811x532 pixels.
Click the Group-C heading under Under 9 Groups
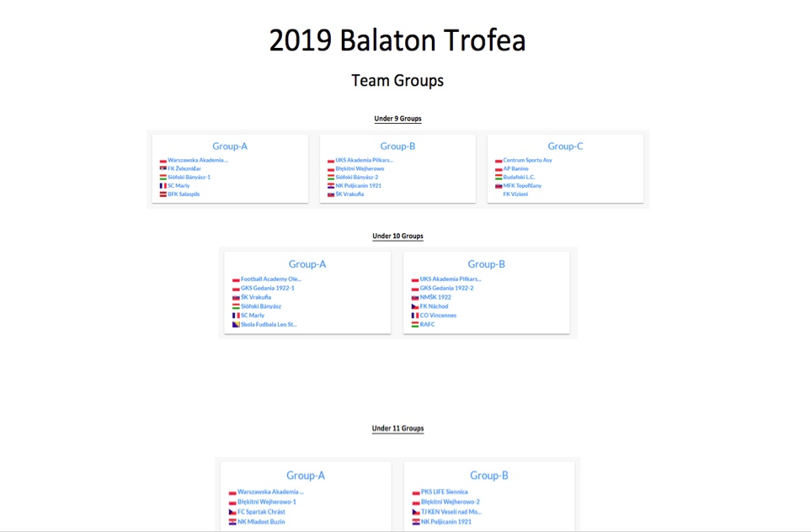tap(565, 146)
